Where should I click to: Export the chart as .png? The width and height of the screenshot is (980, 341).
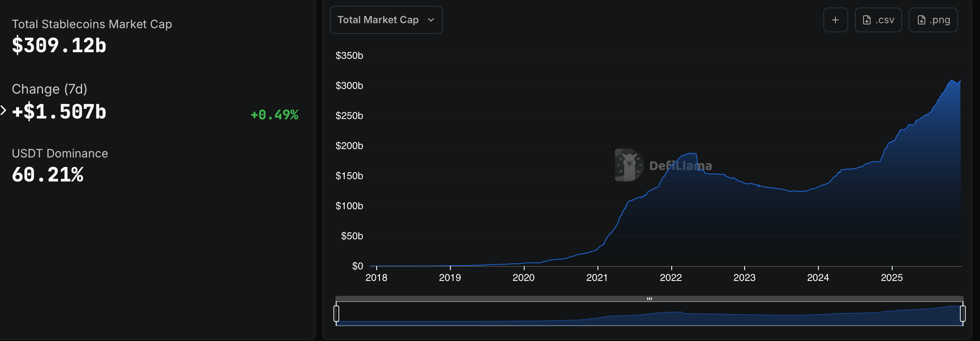(933, 20)
